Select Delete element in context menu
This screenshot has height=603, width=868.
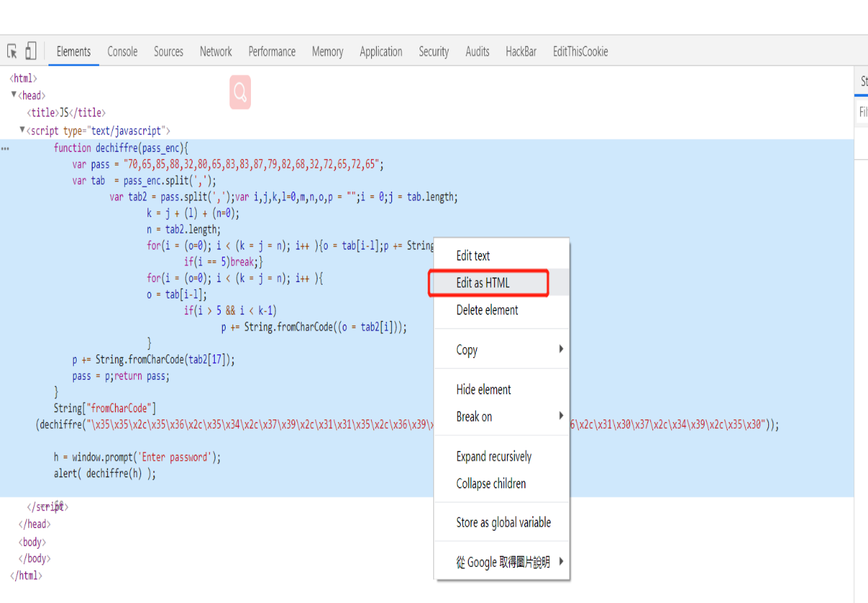[x=501, y=310]
